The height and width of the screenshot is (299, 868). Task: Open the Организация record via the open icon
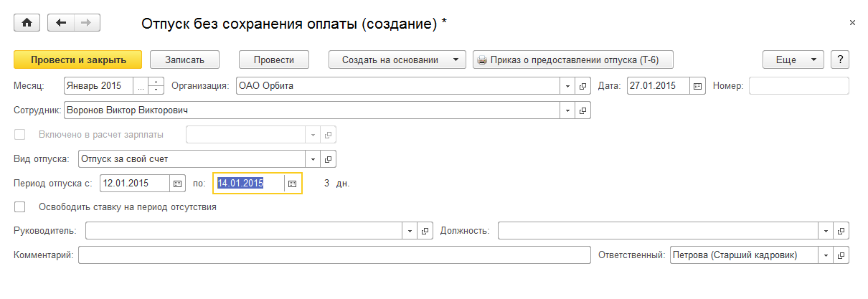[x=582, y=86]
